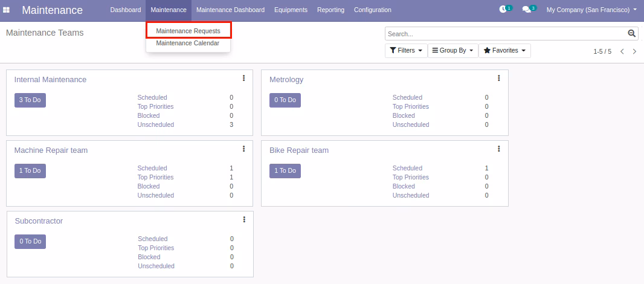
Task: Click Maintenance Teams breadcrumb title
Action: tap(45, 33)
